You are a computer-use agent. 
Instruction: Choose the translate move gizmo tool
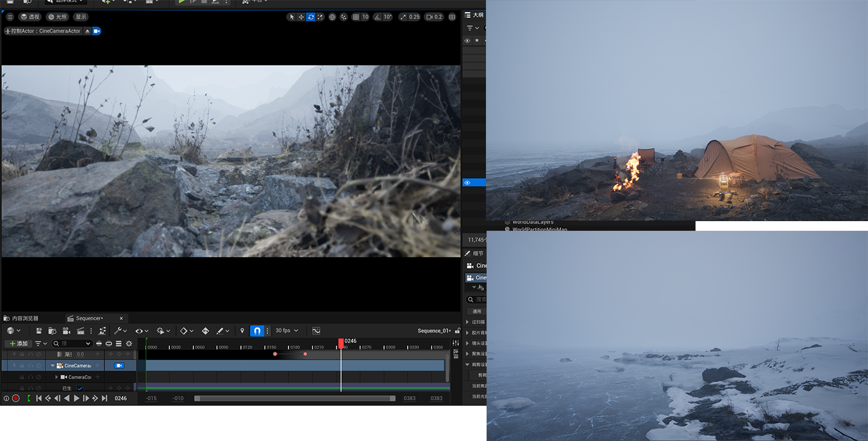coord(301,17)
